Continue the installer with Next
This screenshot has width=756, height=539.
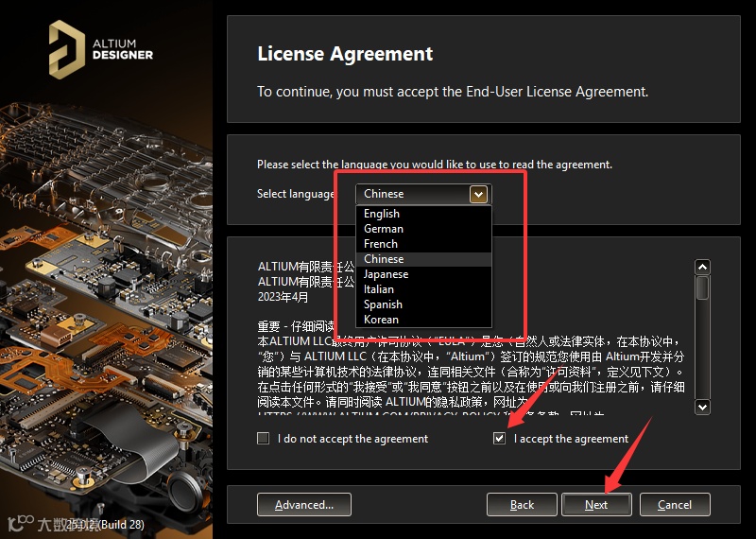[x=596, y=505]
